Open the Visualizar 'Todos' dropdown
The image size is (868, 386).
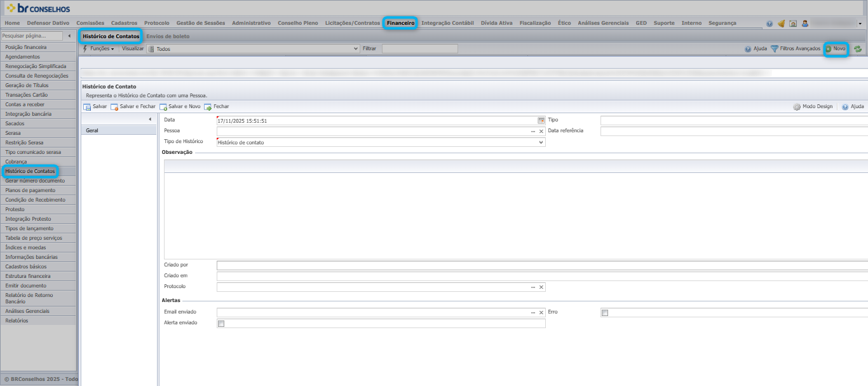253,49
